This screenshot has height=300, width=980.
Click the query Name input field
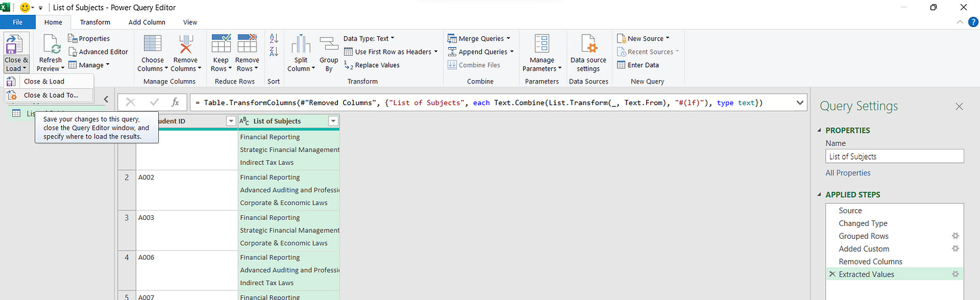895,156
